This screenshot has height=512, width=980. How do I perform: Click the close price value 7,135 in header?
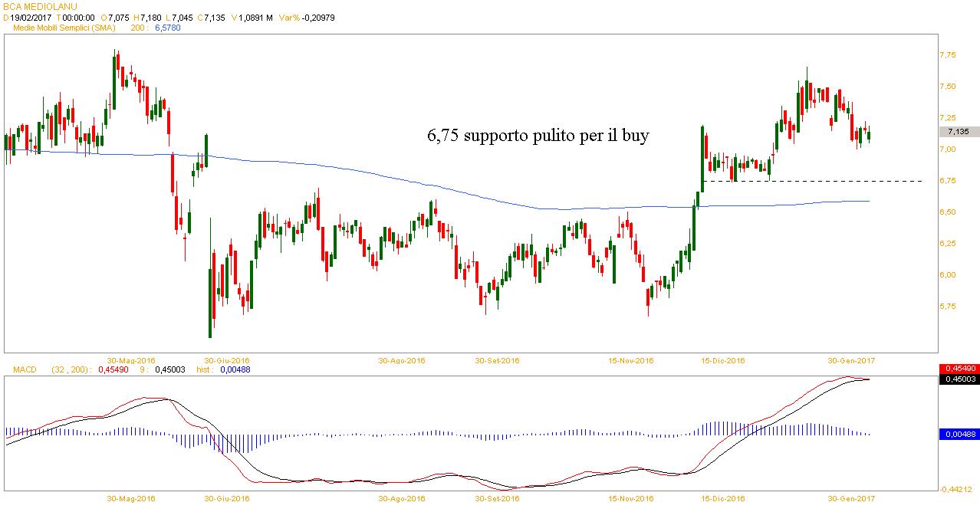[x=214, y=17]
